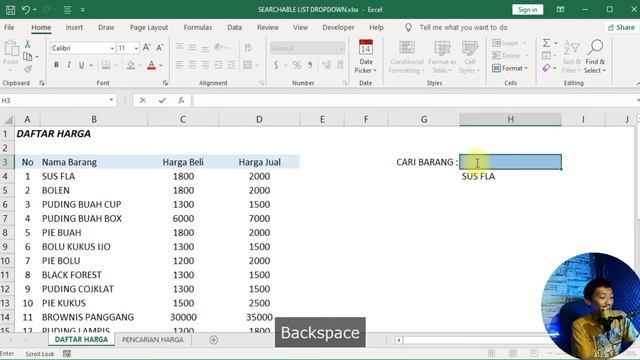Open Insert Function fx dialog
640x360 pixels.
pos(181,100)
